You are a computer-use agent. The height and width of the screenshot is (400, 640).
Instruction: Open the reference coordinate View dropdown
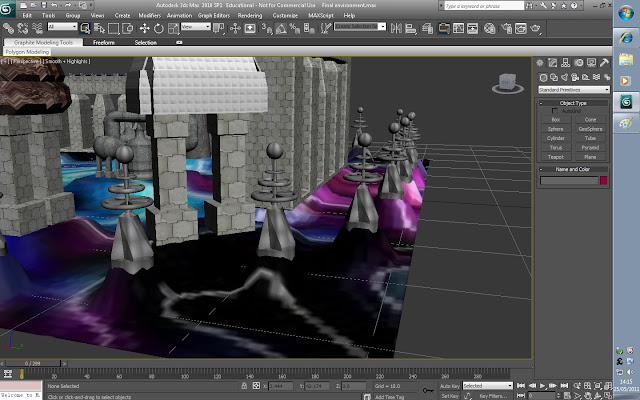click(196, 27)
